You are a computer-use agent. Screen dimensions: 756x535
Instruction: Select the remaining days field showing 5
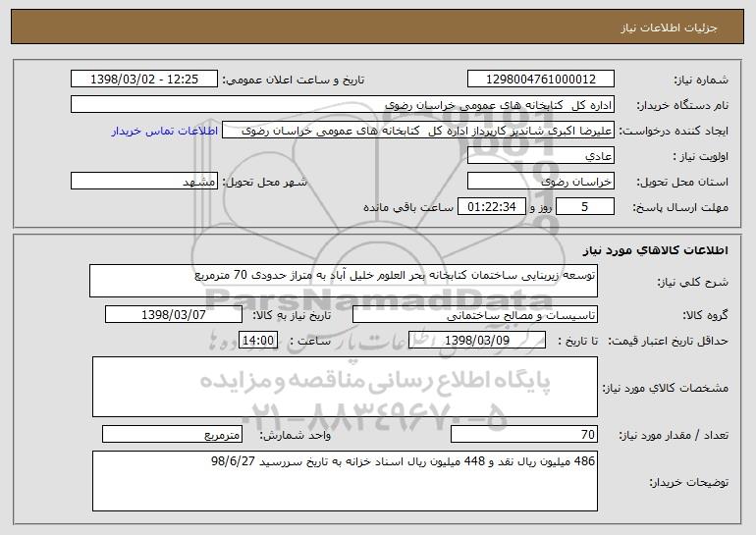click(x=584, y=207)
